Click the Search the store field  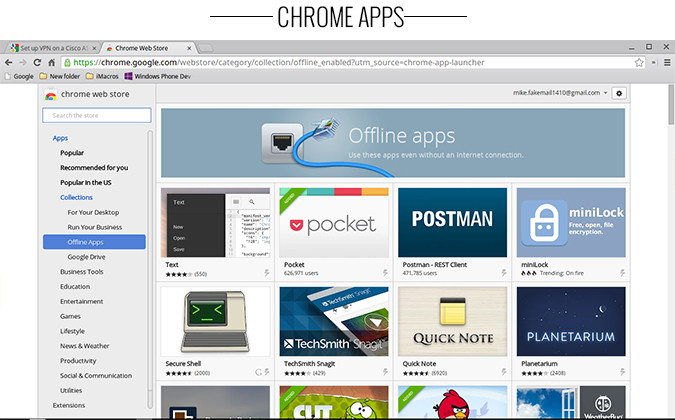[x=95, y=115]
